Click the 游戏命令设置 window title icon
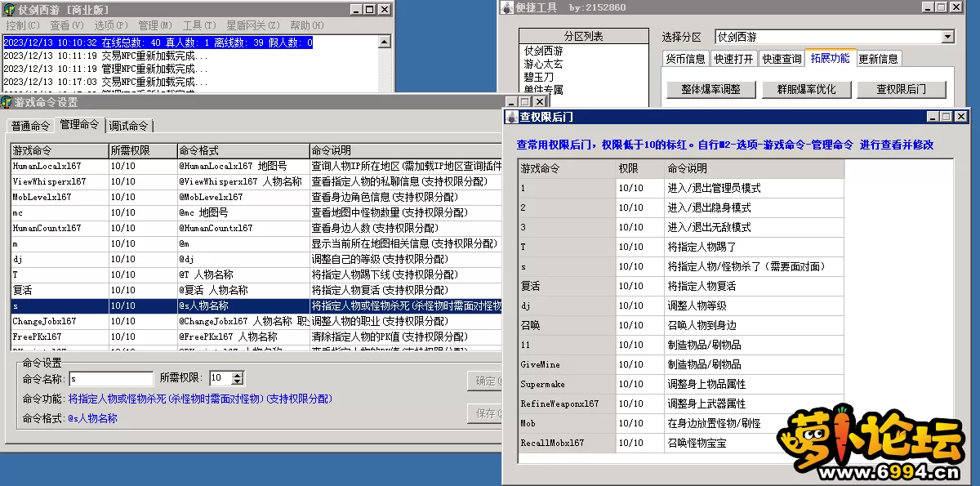Image resolution: width=980 pixels, height=486 pixels. point(7,102)
